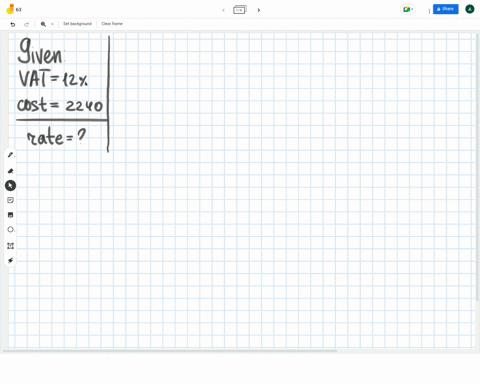Click Clear frame button
The image size is (480, 384).
point(112,24)
